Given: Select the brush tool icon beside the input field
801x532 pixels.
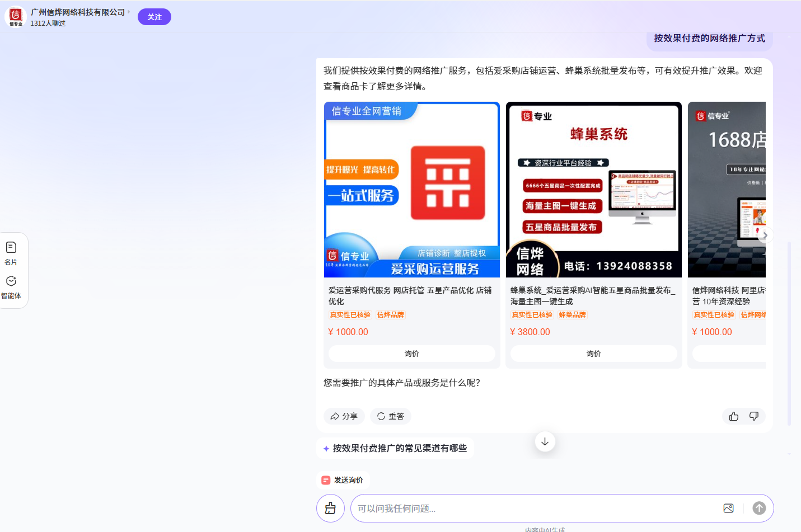Looking at the screenshot, I should tap(330, 508).
